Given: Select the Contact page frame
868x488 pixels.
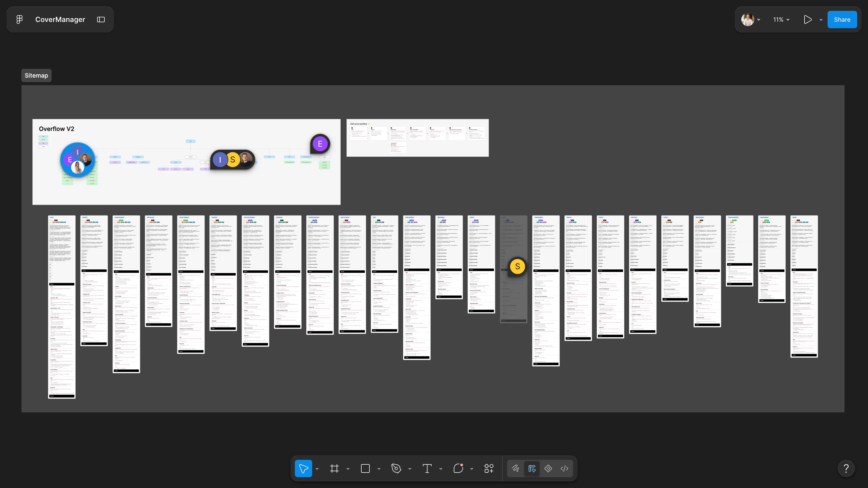Looking at the screenshot, I should click(x=675, y=258).
